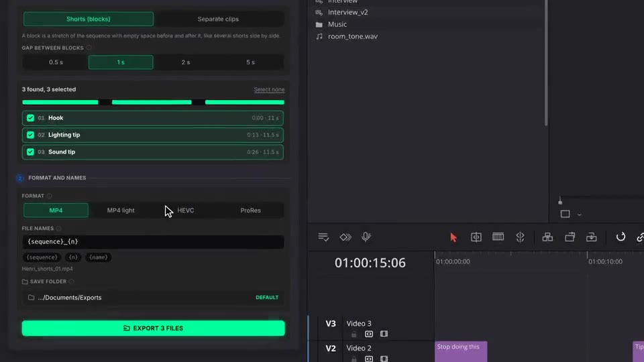
Task: Choose MP4 format option
Action: click(56, 210)
